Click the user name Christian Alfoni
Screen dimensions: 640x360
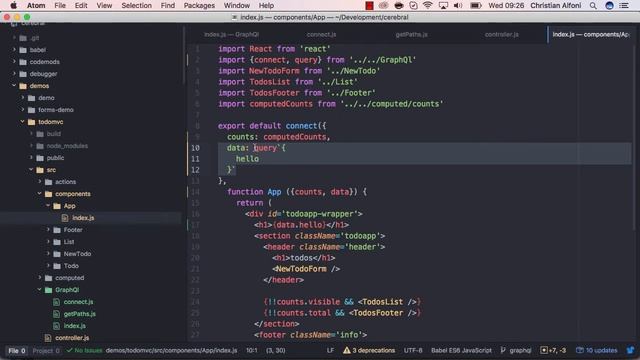coord(556,5)
